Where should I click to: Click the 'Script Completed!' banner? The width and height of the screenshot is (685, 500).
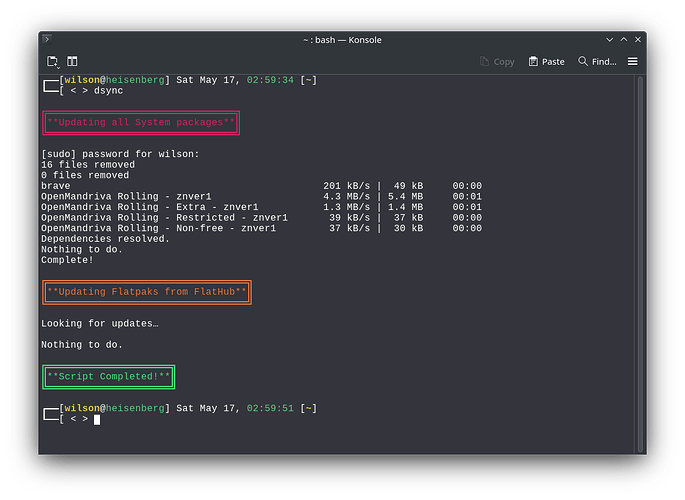tap(109, 377)
